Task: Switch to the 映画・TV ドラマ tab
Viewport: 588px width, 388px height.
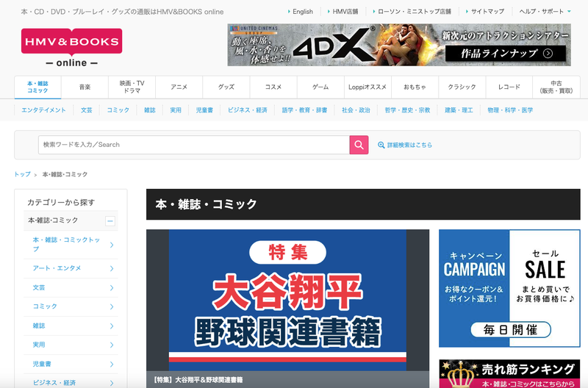Action: click(x=132, y=87)
